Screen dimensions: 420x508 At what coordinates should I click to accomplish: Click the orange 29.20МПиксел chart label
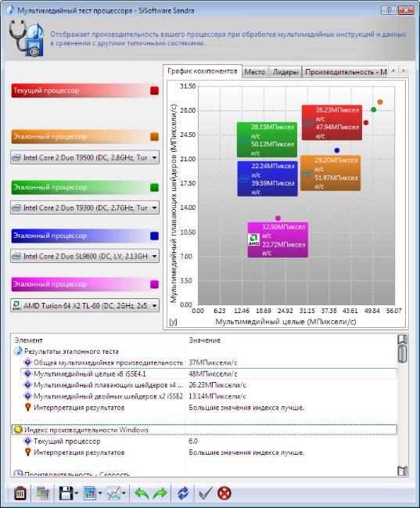point(330,173)
